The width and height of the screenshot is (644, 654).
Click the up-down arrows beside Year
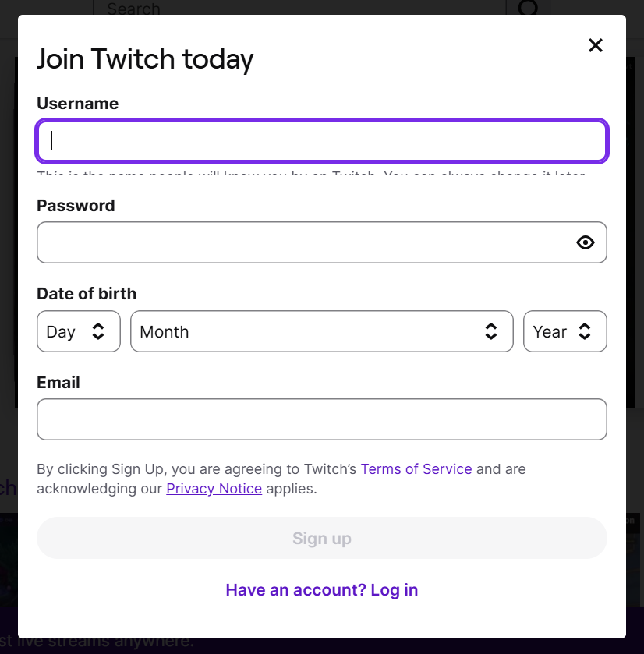click(585, 331)
